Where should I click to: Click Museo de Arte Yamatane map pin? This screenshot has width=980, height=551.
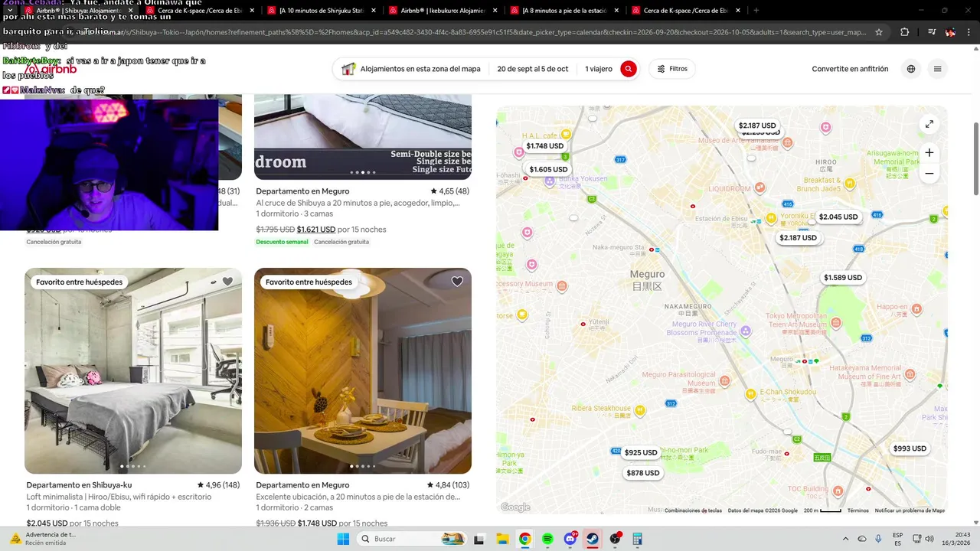click(x=787, y=142)
